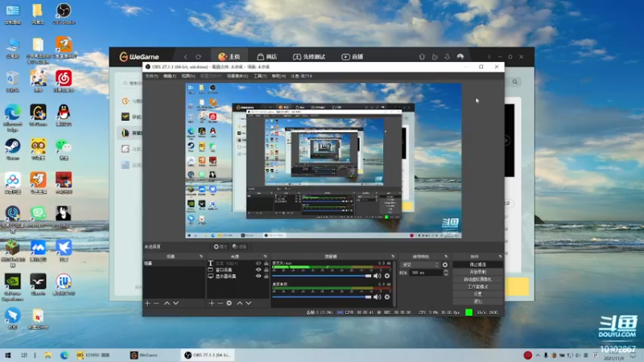Click 启动虚拟摄像机 virtual camera button
The height and width of the screenshot is (362, 644).
(477, 279)
